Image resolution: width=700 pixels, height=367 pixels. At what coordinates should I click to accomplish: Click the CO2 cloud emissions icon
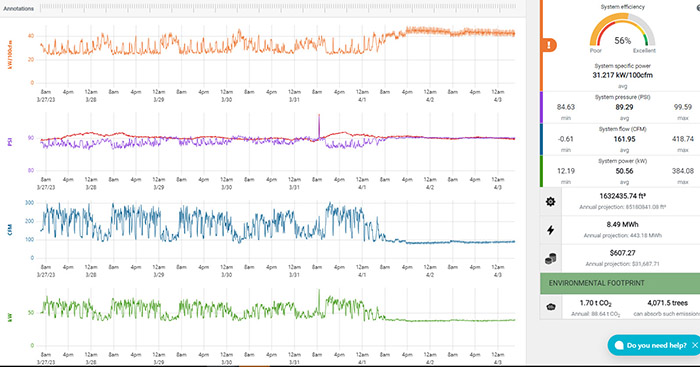tap(551, 307)
